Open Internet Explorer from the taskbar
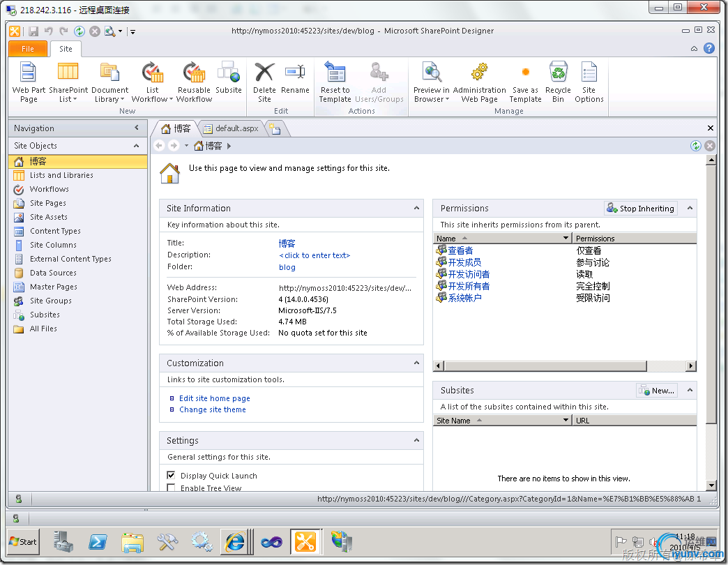728x565 pixels. point(235,542)
